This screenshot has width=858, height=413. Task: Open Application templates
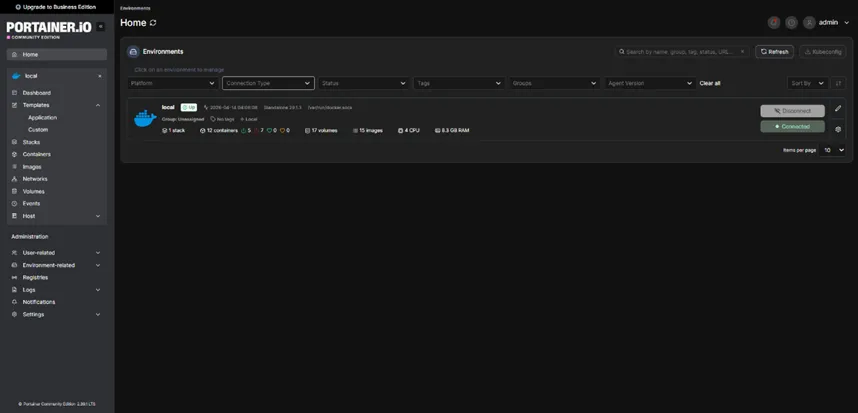[43, 118]
